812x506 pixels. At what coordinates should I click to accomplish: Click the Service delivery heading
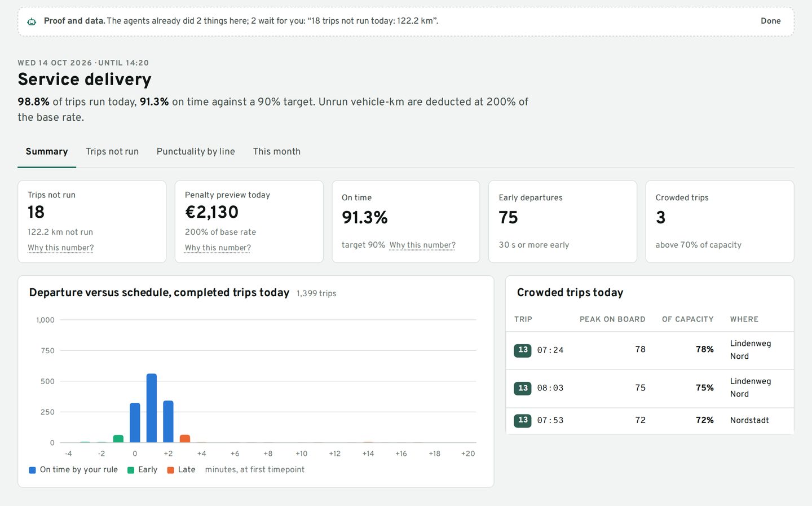coord(85,80)
